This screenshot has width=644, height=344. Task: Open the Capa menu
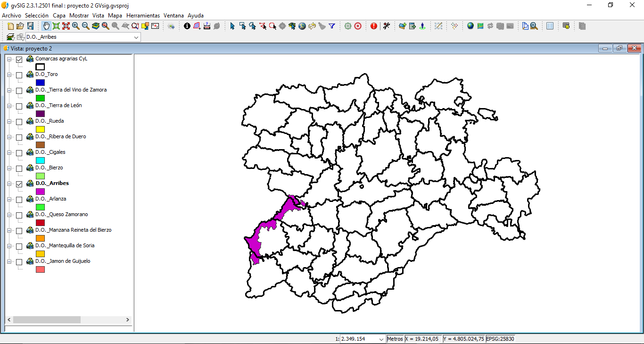(59, 16)
